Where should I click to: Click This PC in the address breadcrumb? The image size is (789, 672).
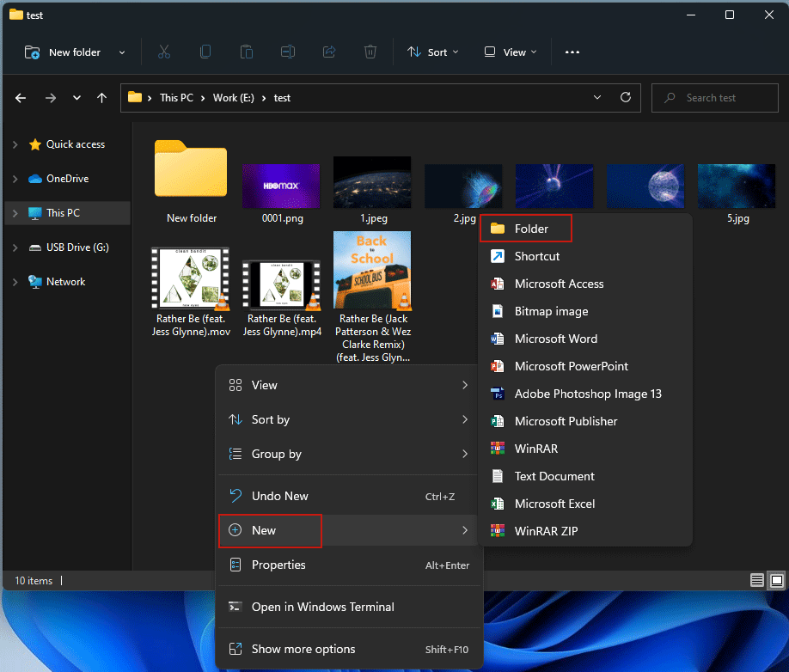point(176,98)
